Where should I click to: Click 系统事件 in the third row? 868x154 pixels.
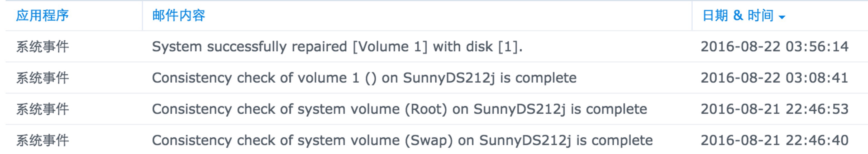42,109
